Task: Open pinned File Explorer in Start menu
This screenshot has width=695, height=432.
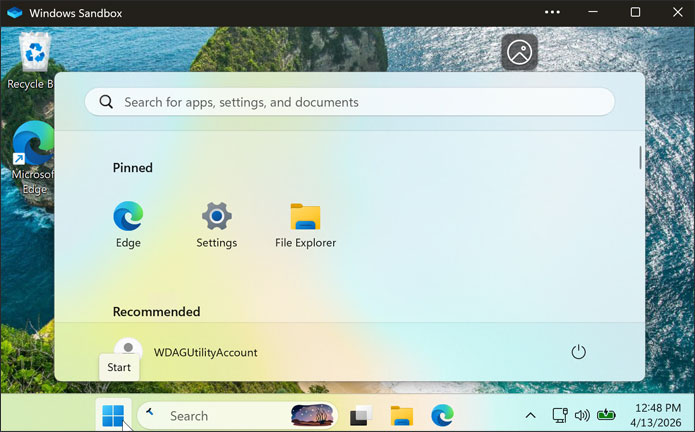Action: [305, 224]
